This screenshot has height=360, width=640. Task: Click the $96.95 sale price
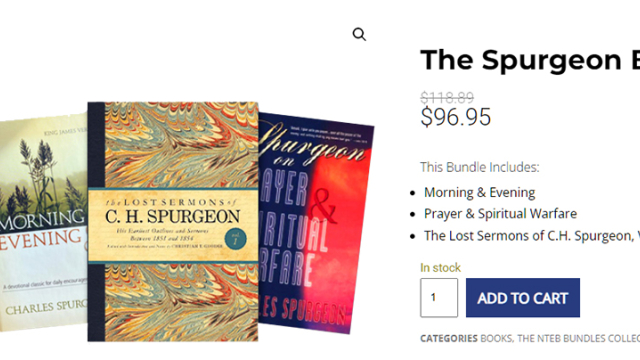click(456, 117)
